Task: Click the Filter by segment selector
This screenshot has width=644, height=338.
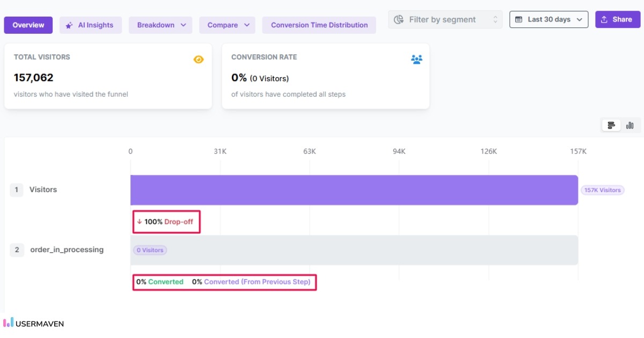Action: (x=445, y=19)
